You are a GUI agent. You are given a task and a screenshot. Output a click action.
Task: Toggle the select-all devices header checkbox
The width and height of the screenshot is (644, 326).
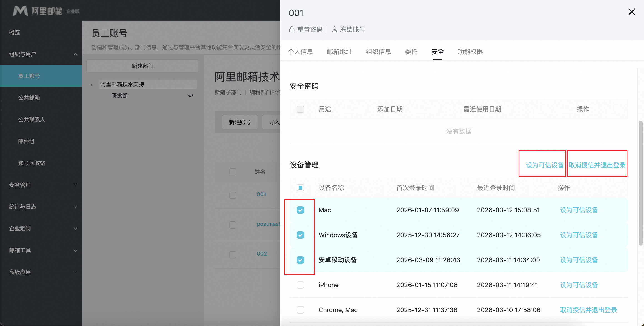(x=300, y=188)
